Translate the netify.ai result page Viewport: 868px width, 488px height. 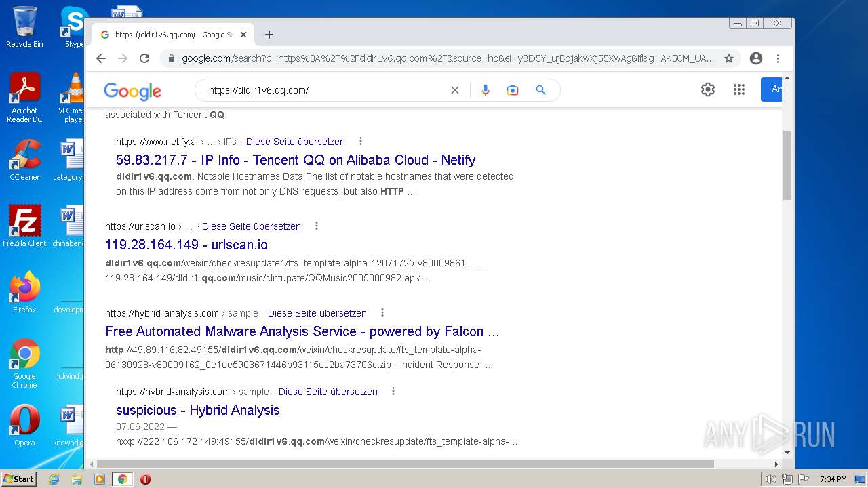point(296,142)
